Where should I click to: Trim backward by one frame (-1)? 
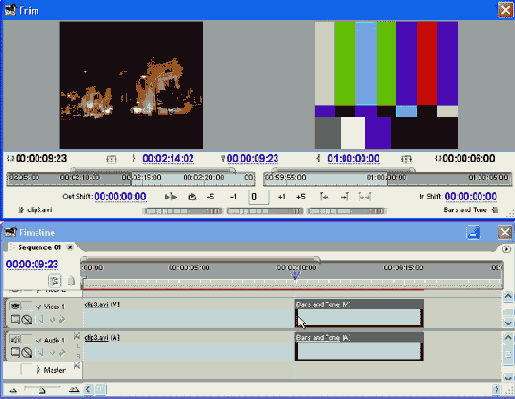233,197
